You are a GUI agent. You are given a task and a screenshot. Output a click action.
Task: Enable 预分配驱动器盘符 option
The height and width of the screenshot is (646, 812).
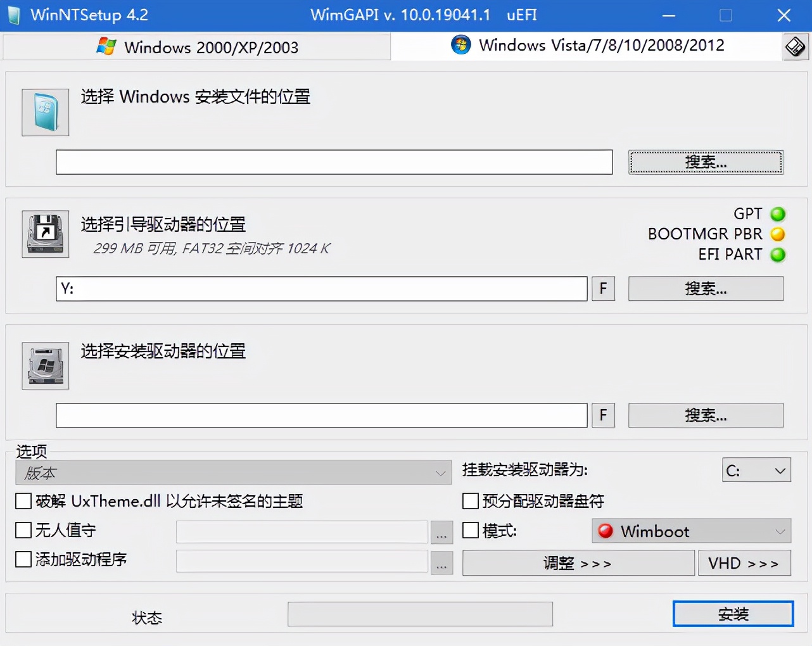470,500
